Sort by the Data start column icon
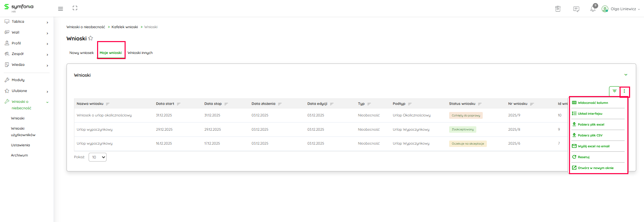Screen dimensions: 644x222 179,104
